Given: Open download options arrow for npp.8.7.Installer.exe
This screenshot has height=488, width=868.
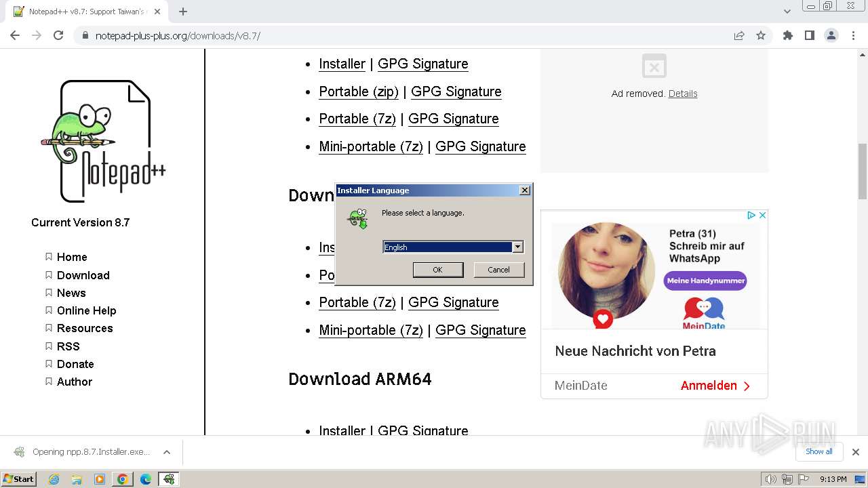Looking at the screenshot, I should (167, 452).
